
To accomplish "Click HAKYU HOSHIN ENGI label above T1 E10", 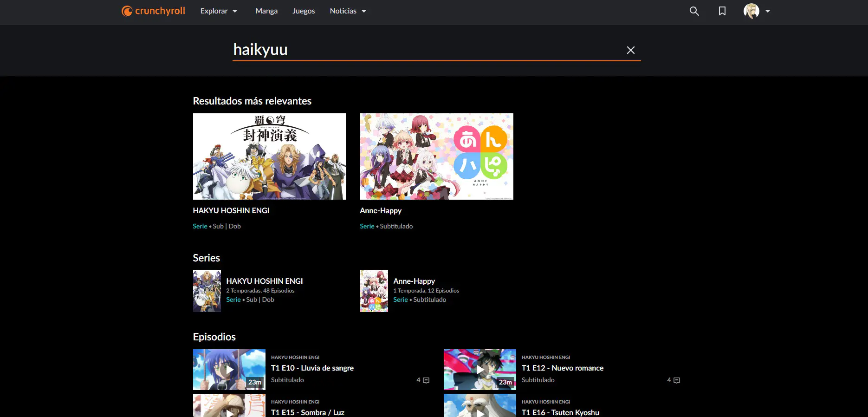I will click(x=295, y=357).
